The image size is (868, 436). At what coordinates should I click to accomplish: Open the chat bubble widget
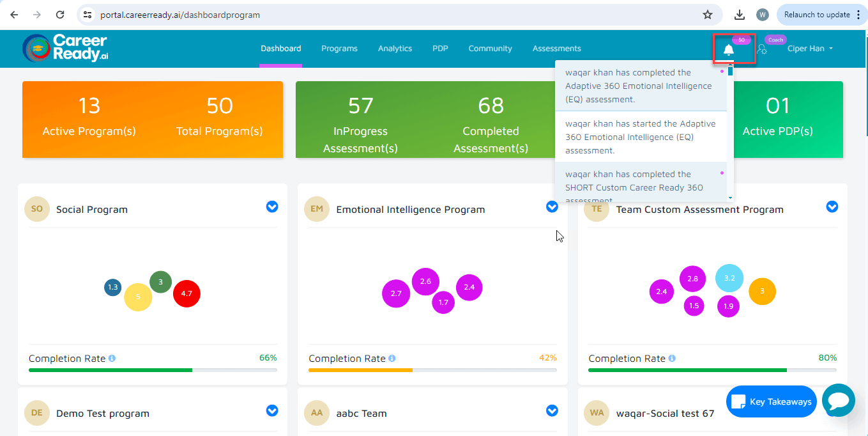(x=838, y=401)
